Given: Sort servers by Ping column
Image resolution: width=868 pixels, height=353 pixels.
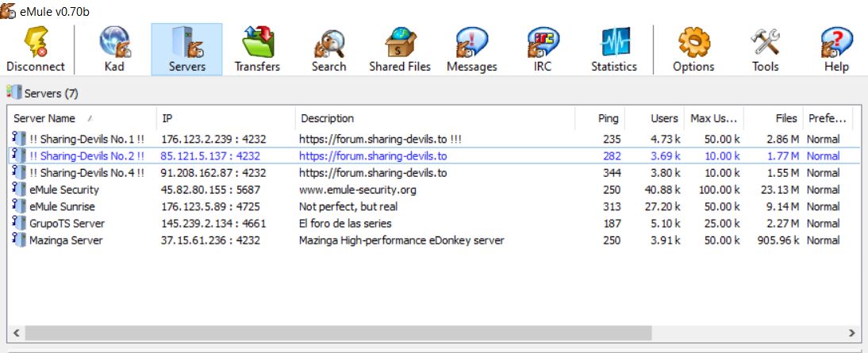Looking at the screenshot, I should (608, 118).
